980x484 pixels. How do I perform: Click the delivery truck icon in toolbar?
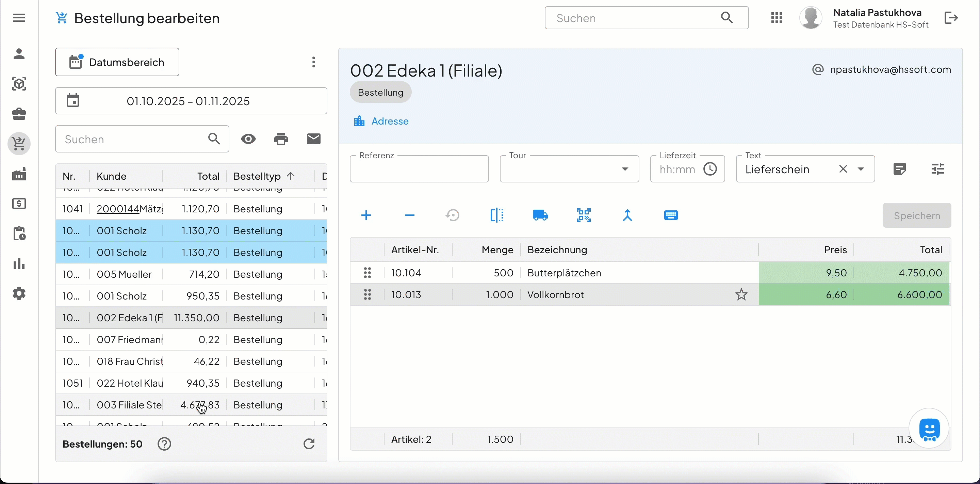pyautogui.click(x=540, y=215)
